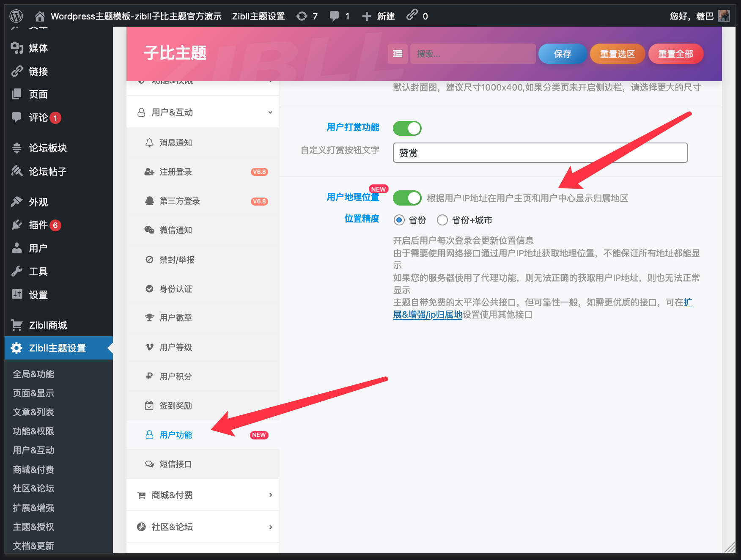
Task: Select the 用户徽章 trophy settings item
Action: tap(175, 318)
